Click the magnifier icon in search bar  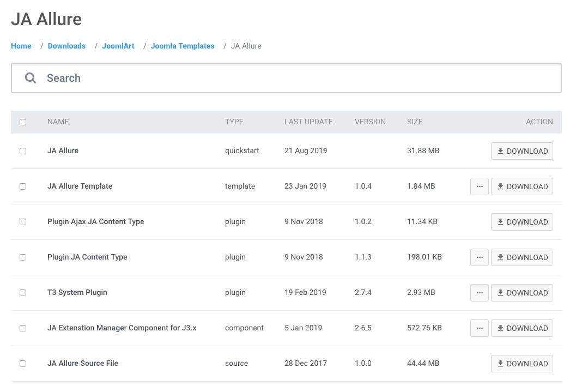pos(31,78)
